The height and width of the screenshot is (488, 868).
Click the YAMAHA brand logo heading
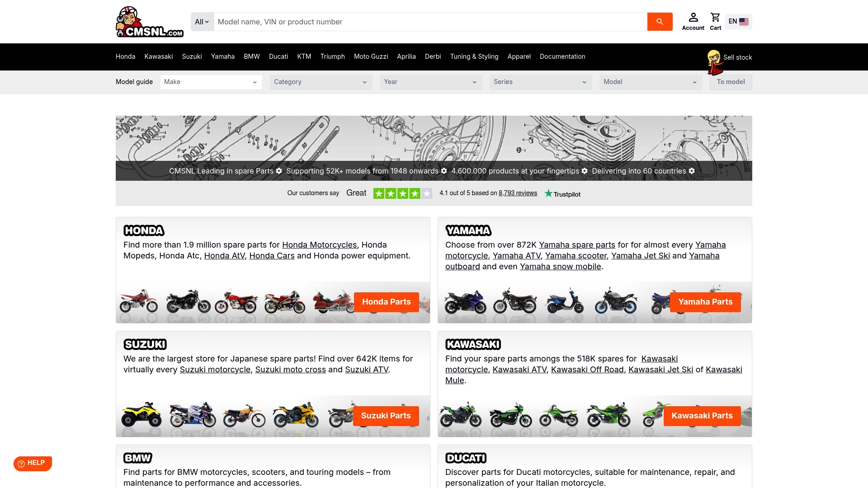coord(468,230)
